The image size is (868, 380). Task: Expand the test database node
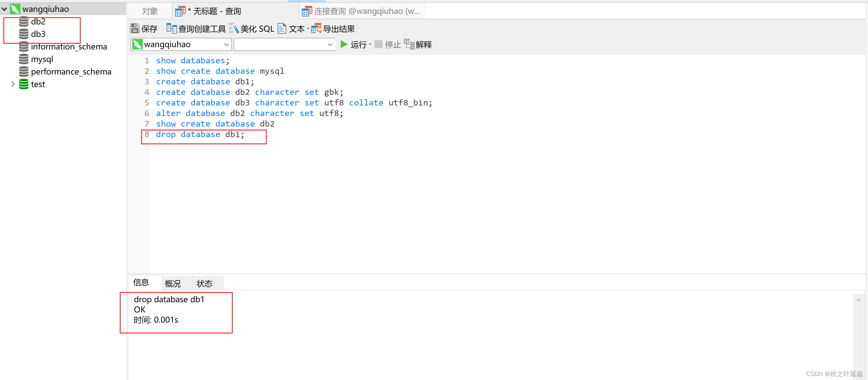click(x=13, y=84)
